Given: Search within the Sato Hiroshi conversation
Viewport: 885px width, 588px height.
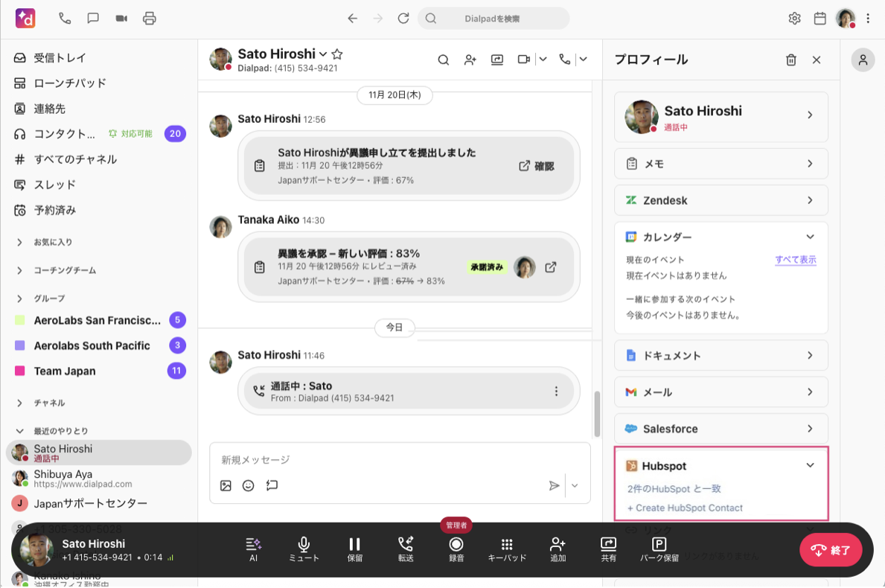Looking at the screenshot, I should (x=443, y=60).
